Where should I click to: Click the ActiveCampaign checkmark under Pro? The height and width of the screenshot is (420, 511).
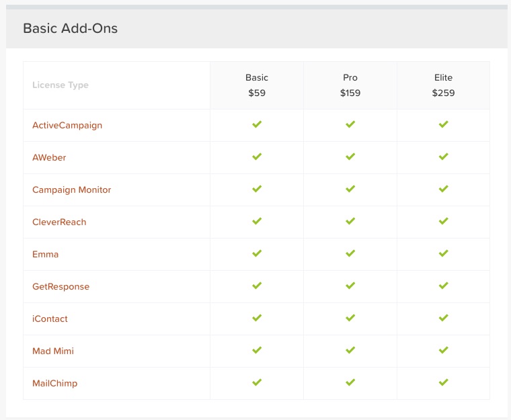click(350, 124)
